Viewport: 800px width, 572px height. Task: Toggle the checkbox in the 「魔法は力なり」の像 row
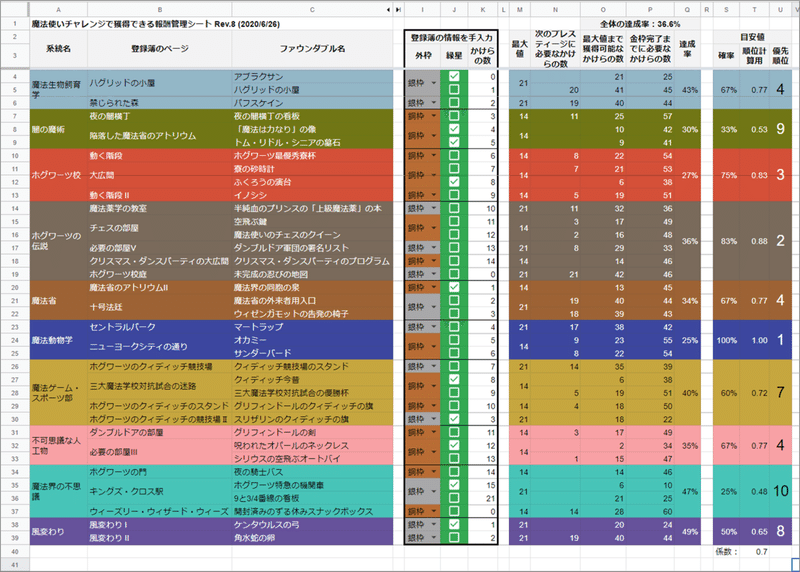click(454, 129)
